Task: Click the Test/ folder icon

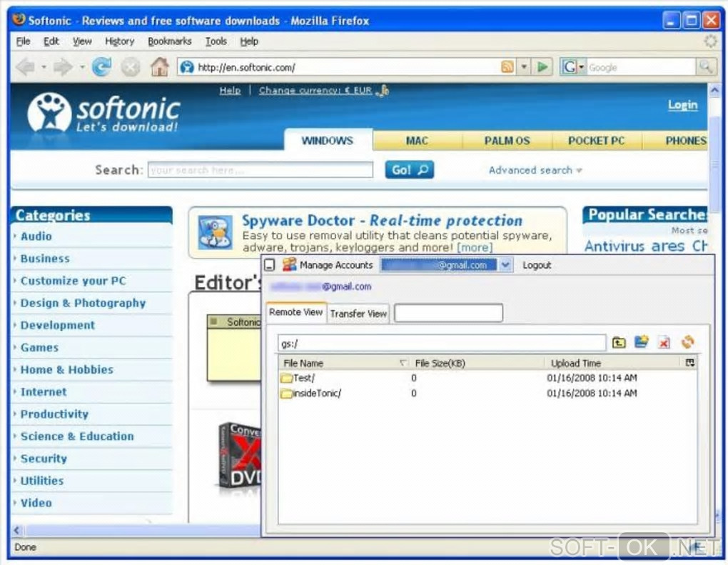Action: 286,378
